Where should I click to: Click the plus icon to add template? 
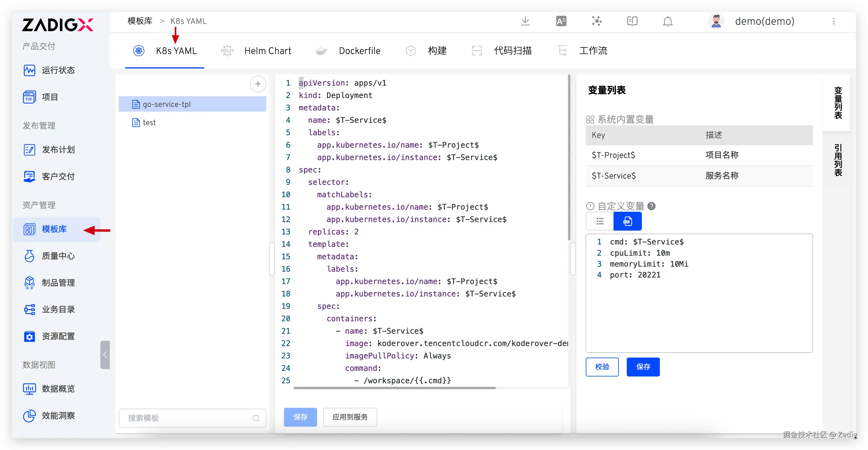[x=258, y=84]
